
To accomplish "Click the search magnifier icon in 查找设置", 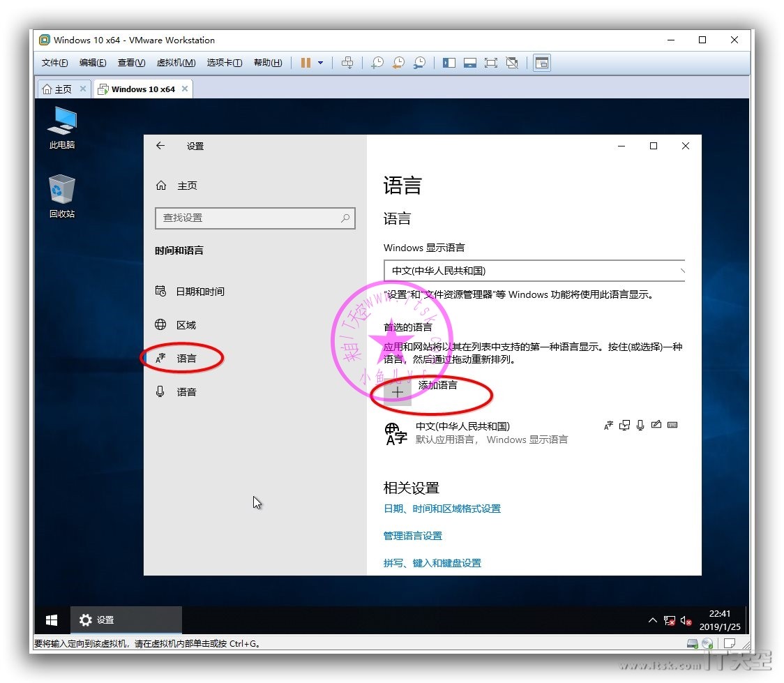I will (345, 218).
